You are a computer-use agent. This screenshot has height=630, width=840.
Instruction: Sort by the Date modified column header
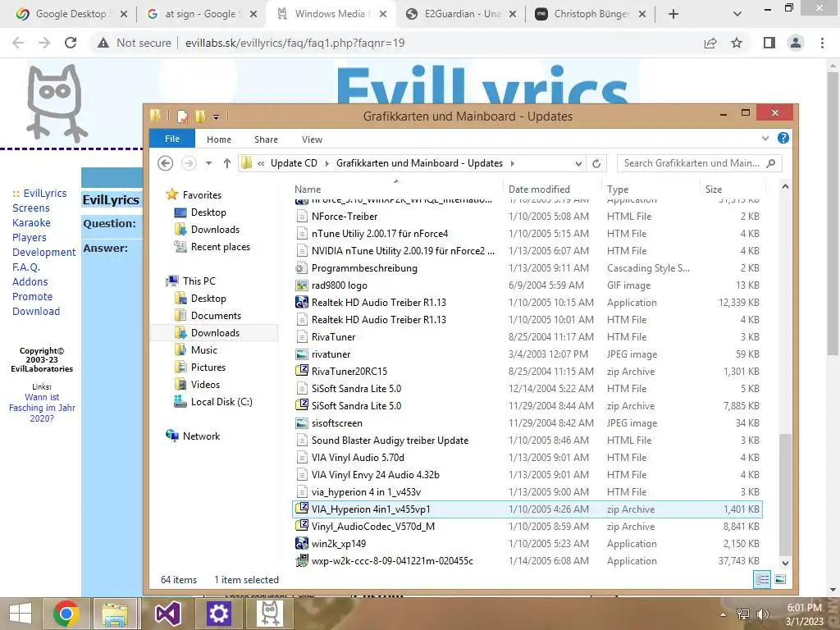(x=539, y=189)
